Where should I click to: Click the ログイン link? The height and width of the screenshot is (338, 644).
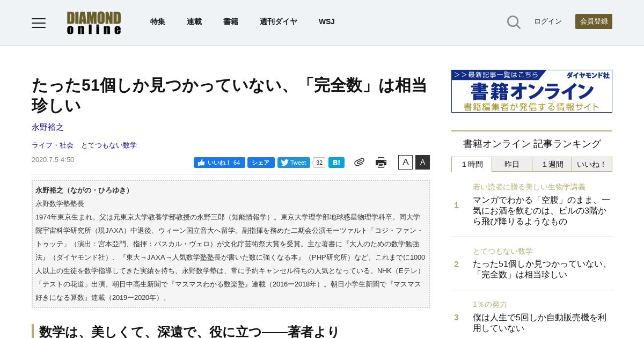548,21
